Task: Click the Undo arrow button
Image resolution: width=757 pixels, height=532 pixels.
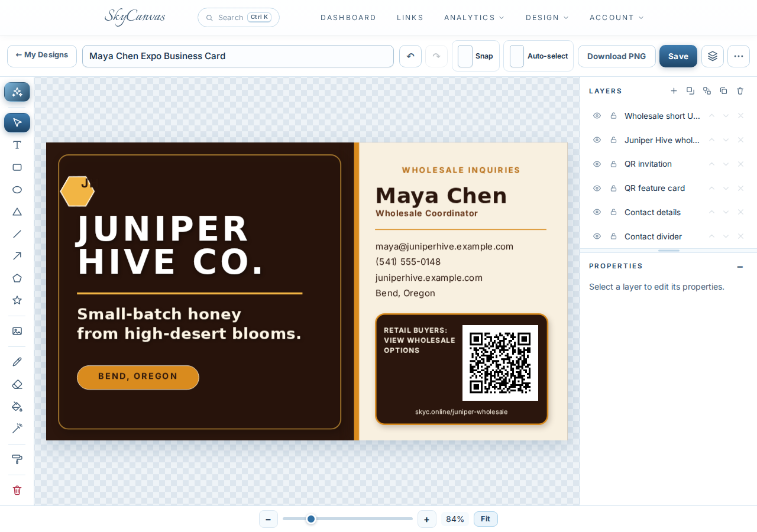Action: click(410, 56)
